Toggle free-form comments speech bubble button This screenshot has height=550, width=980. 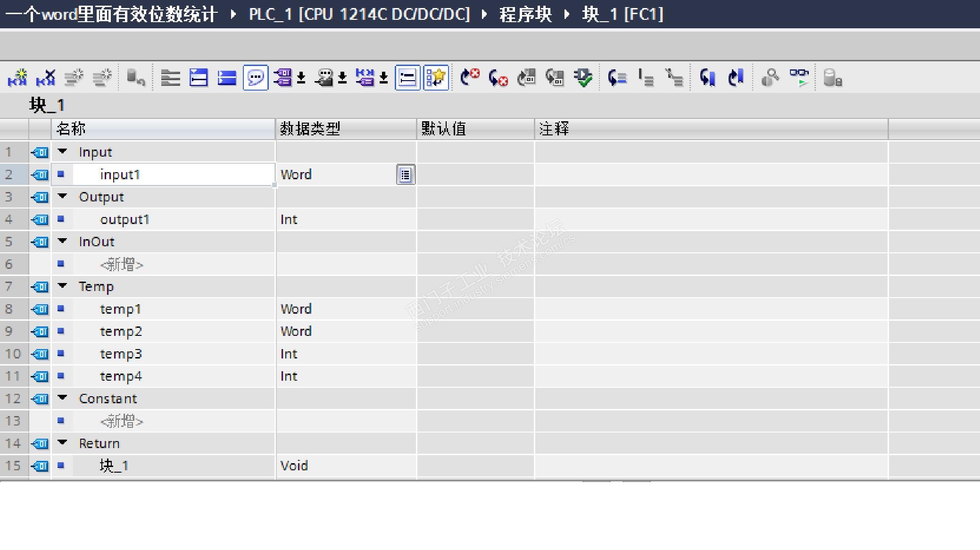(256, 78)
